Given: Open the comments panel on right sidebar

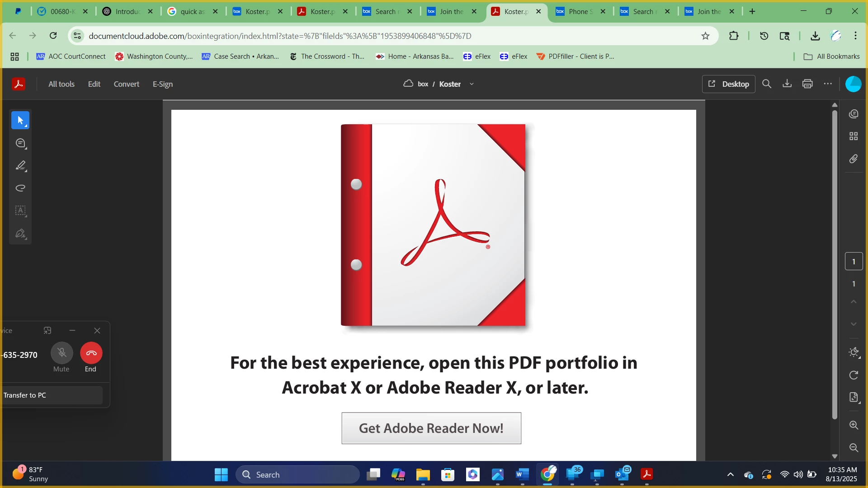Looking at the screenshot, I should click(854, 114).
